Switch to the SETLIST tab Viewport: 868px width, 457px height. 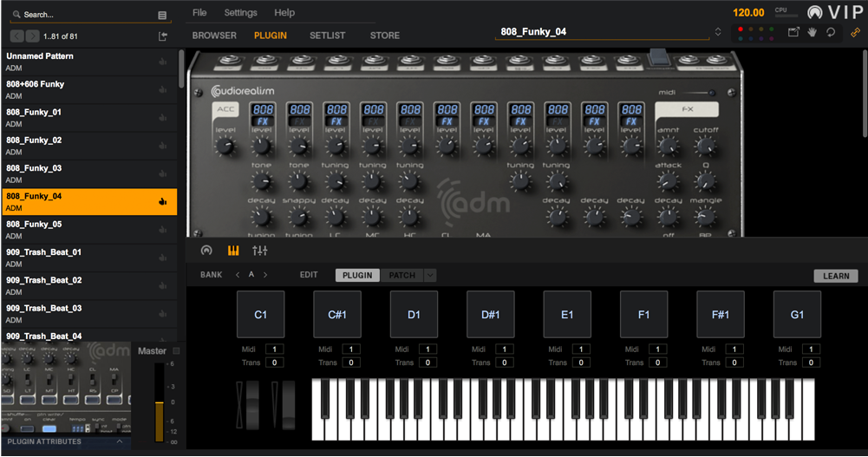(328, 36)
